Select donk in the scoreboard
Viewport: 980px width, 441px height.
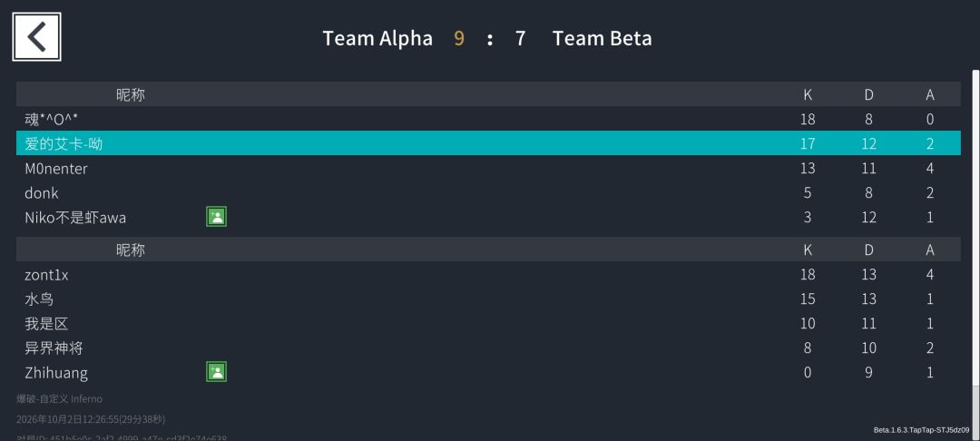pyautogui.click(x=488, y=192)
